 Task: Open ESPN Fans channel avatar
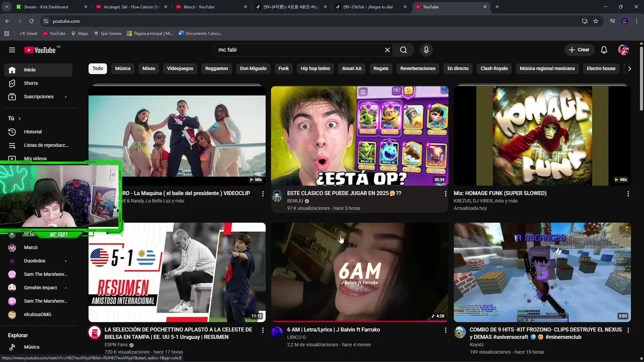[95, 332]
